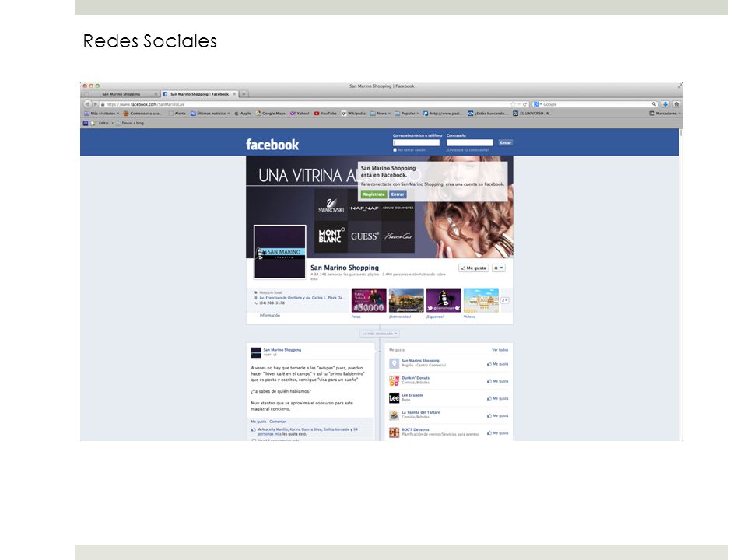Open the Videos thumbnail
The height and width of the screenshot is (560, 747).
[481, 300]
